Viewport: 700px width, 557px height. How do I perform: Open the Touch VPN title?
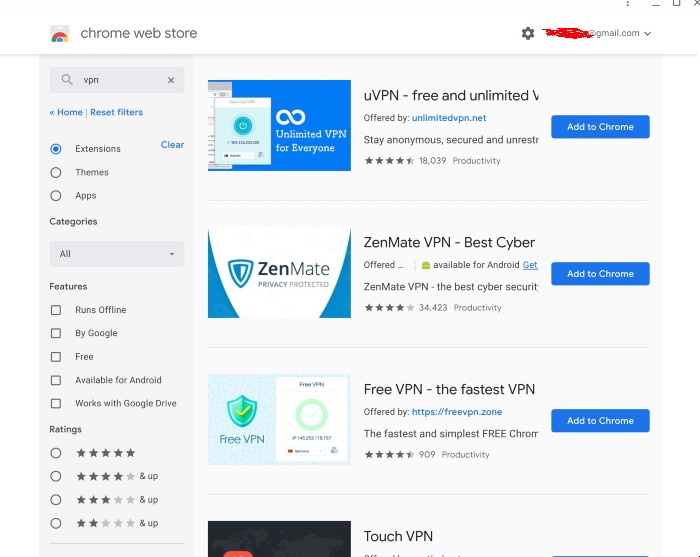point(398,536)
